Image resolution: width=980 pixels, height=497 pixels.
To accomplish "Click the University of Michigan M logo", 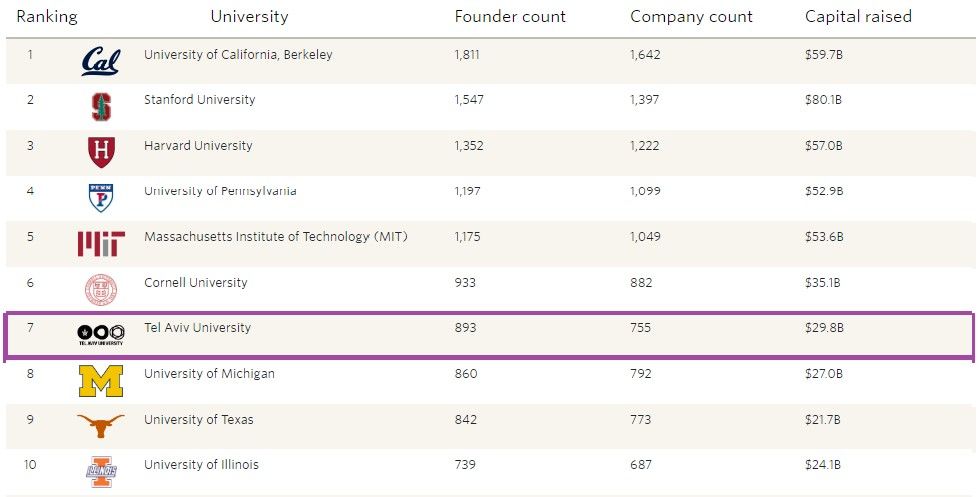I will pos(101,380).
